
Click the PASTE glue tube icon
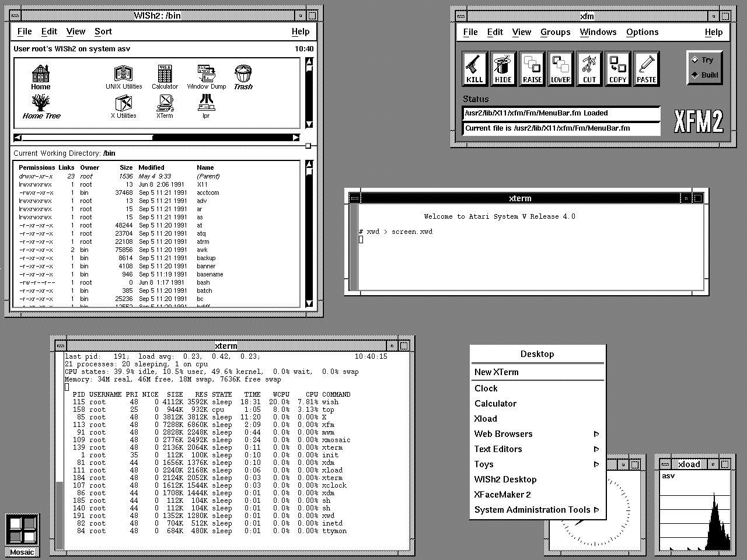pos(646,68)
